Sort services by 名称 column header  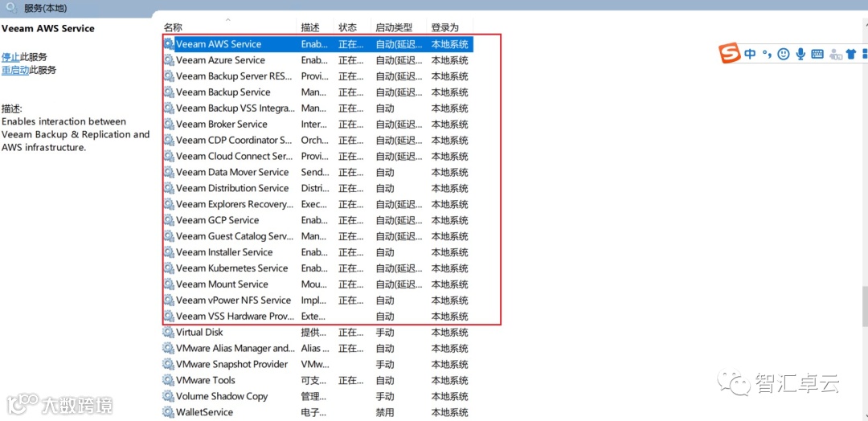click(174, 27)
